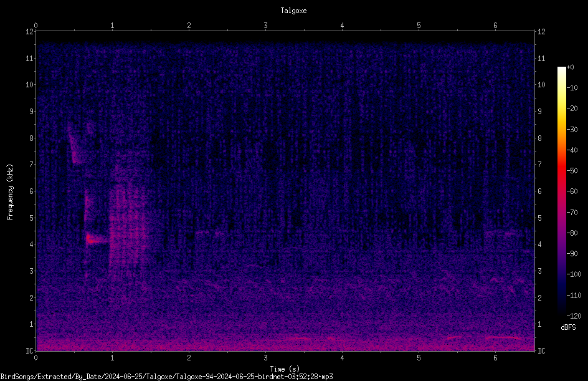Image resolution: width=588 pixels, height=381 pixels.
Task: Click the 5 second tick on top axis
Action: (x=419, y=26)
